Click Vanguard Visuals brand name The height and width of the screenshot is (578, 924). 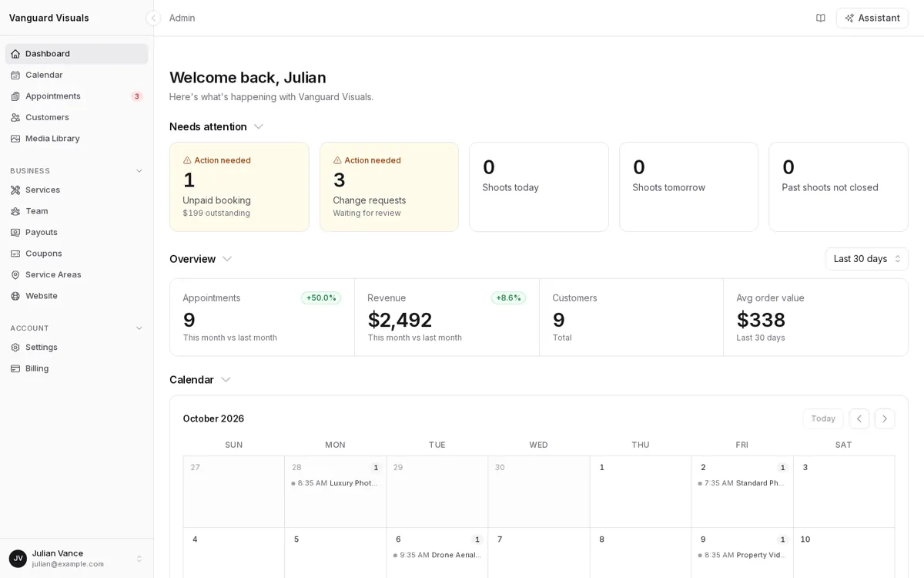click(49, 18)
